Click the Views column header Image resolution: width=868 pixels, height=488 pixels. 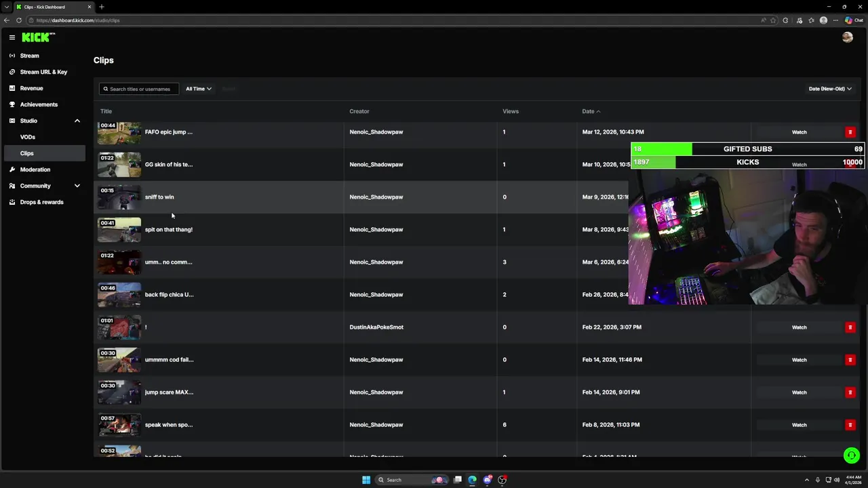(511, 111)
